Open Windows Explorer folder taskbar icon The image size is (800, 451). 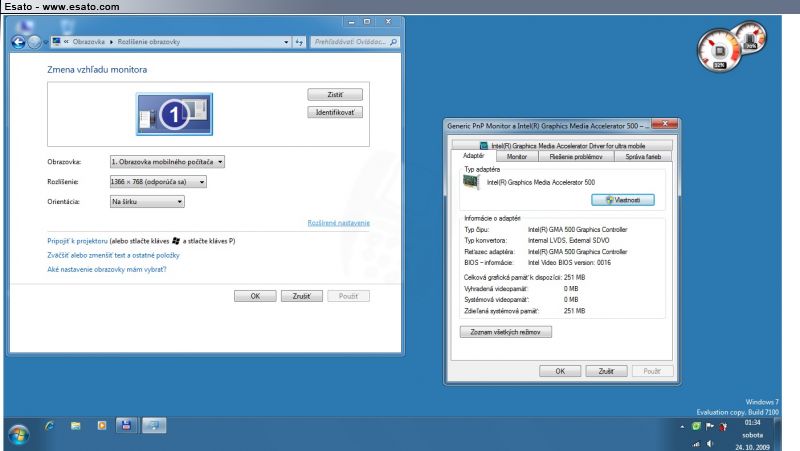pos(76,425)
